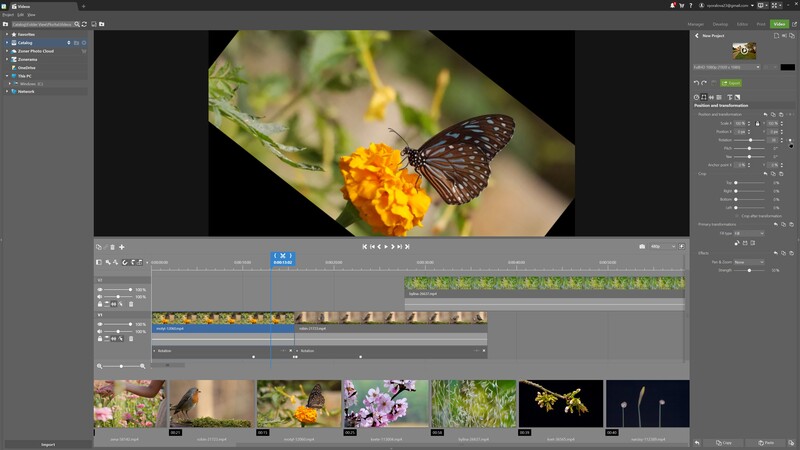Toggle the timeline side panel icon
The height and width of the screenshot is (450, 800).
point(99,262)
